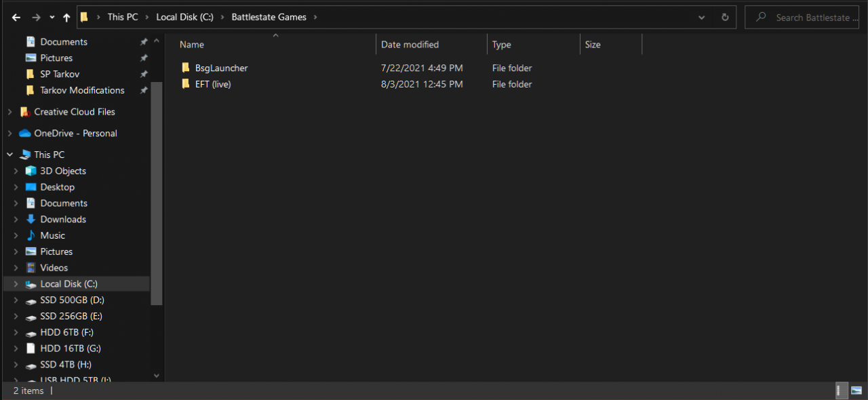The width and height of the screenshot is (868, 400).
Task: Select the EFT (live) folder
Action: [213, 84]
